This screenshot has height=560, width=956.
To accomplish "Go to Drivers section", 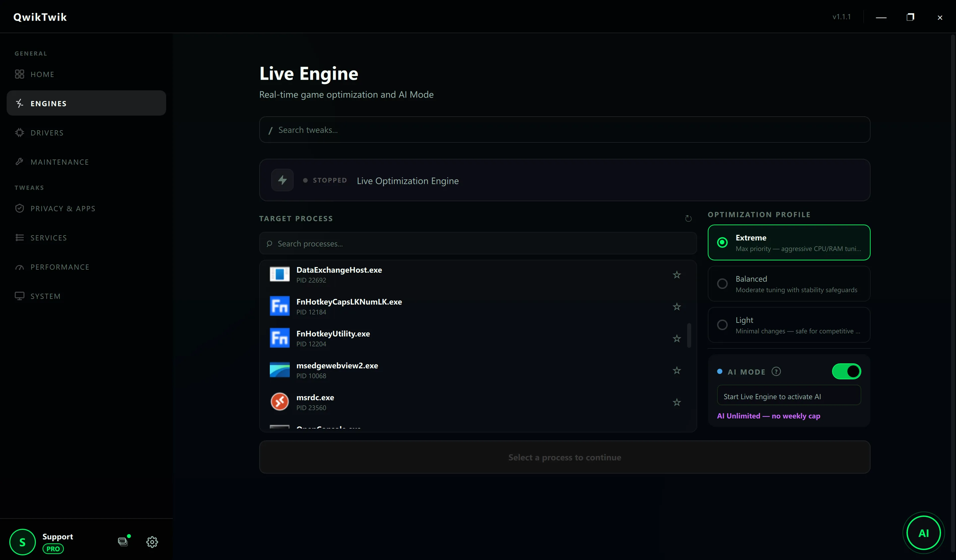I will pos(86,133).
